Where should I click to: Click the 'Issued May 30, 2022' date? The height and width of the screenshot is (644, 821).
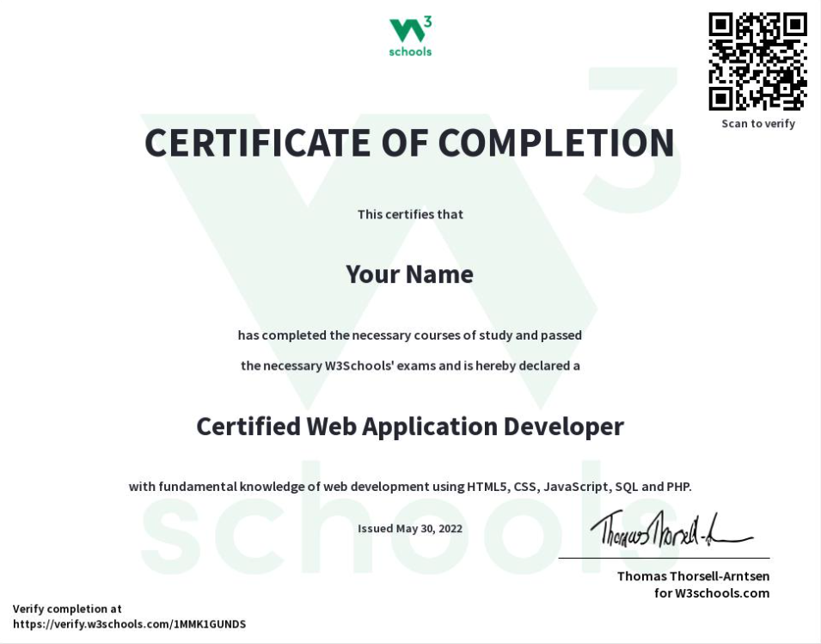[410, 528]
